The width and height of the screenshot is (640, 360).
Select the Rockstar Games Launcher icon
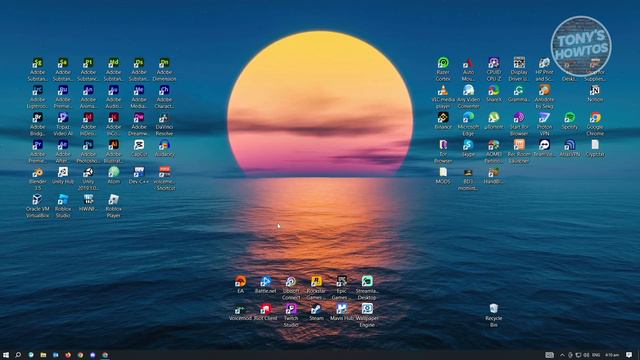(316, 281)
